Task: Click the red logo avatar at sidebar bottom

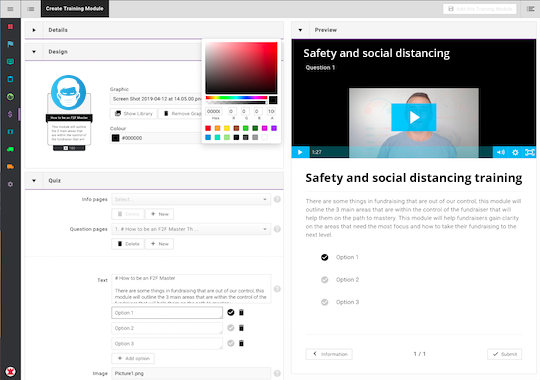Action: (10, 371)
